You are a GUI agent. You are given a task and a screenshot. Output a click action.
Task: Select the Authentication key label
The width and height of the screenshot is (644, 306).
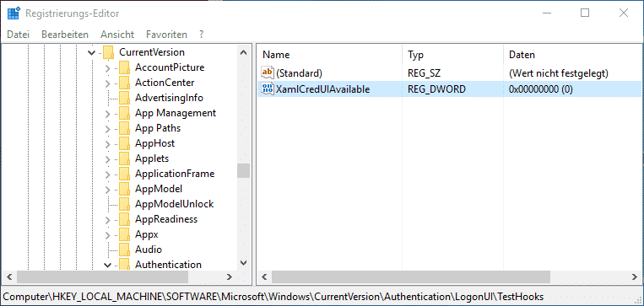click(169, 265)
